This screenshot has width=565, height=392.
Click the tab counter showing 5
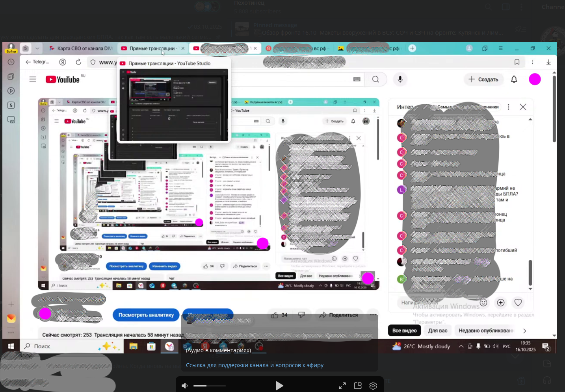26,48
